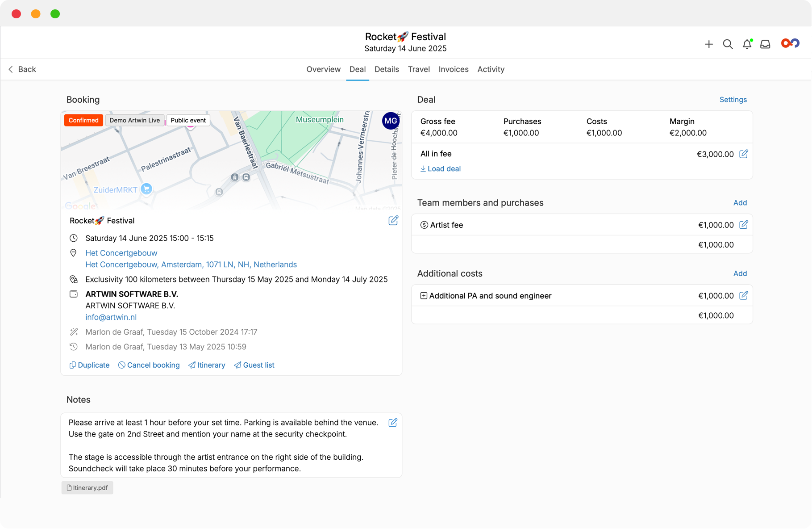Go back using the Back button

(x=22, y=69)
